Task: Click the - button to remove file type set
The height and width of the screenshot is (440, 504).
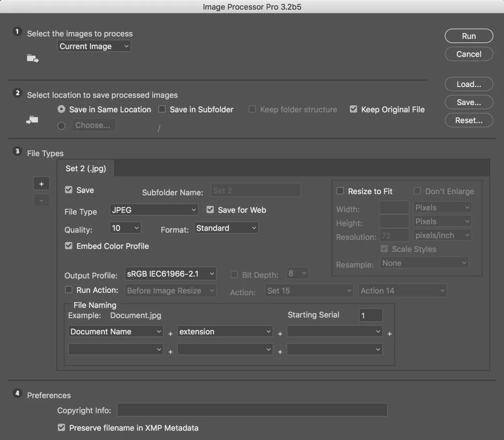Action: (x=41, y=200)
